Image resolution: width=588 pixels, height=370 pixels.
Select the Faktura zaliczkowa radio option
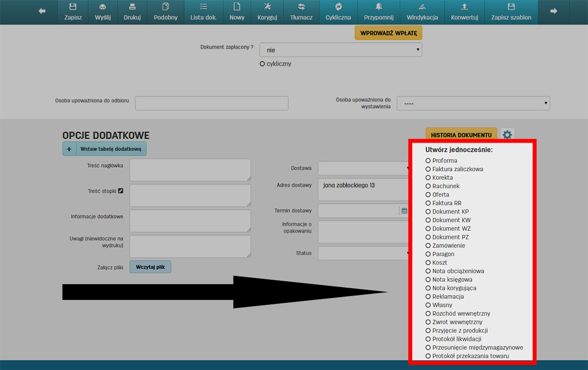[428, 169]
